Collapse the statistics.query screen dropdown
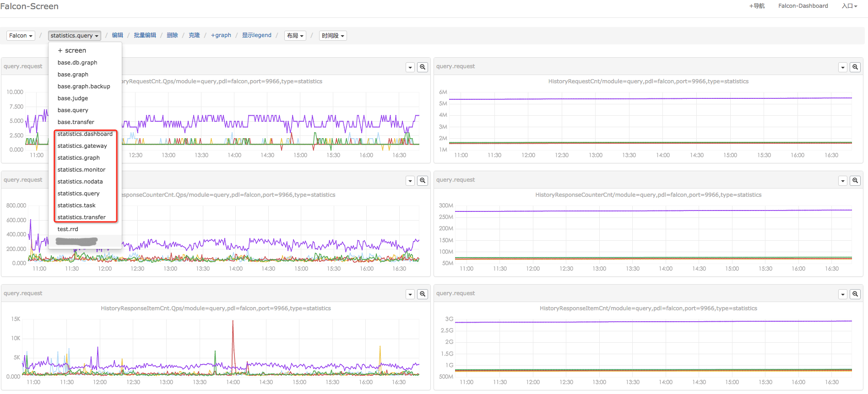868x394 pixels. click(x=74, y=36)
